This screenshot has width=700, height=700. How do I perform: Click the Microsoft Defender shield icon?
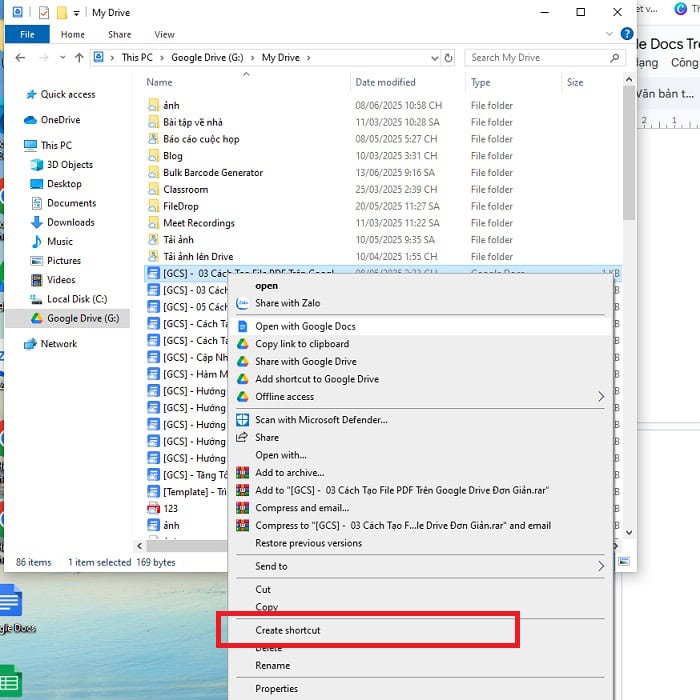[242, 420]
